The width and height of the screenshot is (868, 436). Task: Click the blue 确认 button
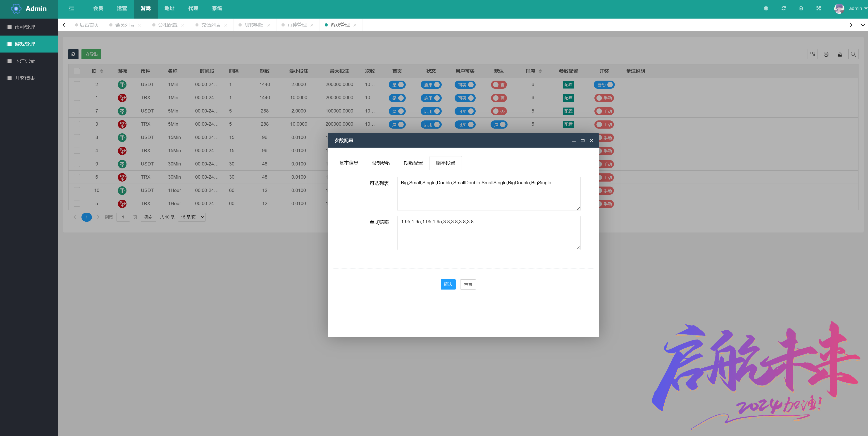(448, 285)
